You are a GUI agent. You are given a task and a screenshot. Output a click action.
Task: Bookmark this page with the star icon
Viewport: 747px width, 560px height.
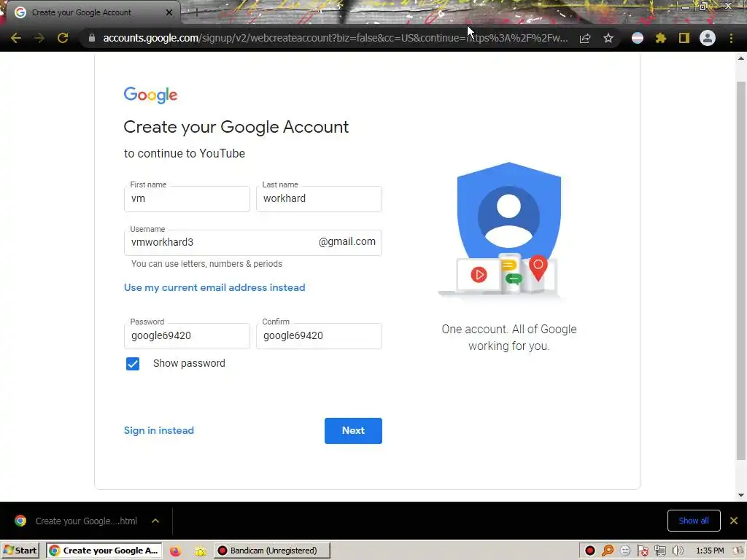coord(608,38)
